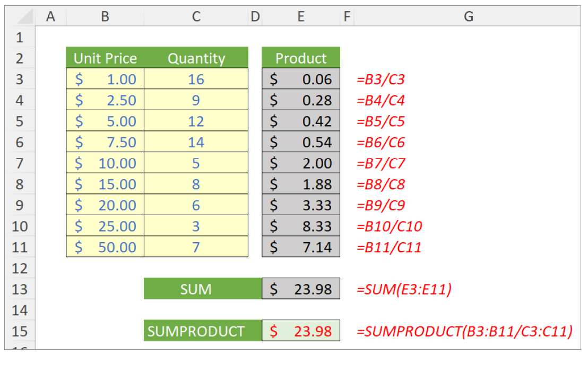Click the Unit Price header cell

pyautogui.click(x=105, y=58)
